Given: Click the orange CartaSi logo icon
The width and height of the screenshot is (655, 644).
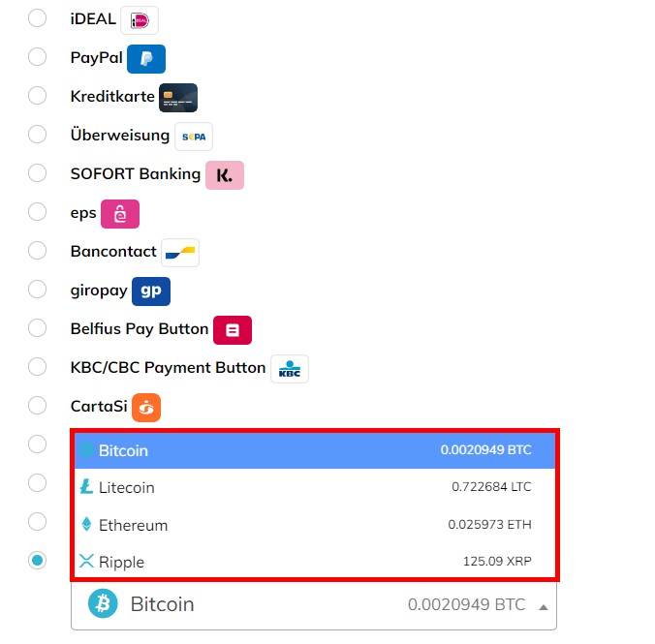Looking at the screenshot, I should coord(146,408).
